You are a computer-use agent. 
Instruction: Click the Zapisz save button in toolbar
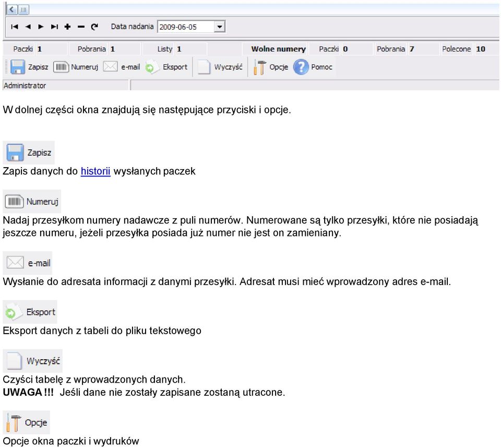[x=29, y=67]
